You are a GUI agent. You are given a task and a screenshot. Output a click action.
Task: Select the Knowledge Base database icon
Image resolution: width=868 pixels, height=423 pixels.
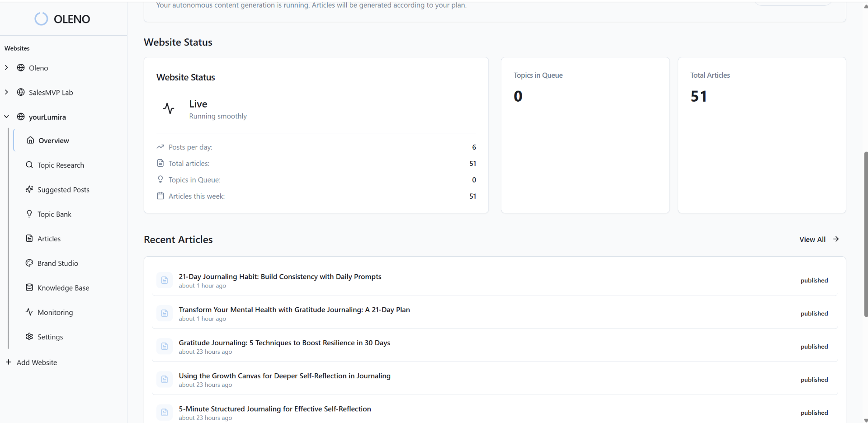pyautogui.click(x=29, y=287)
